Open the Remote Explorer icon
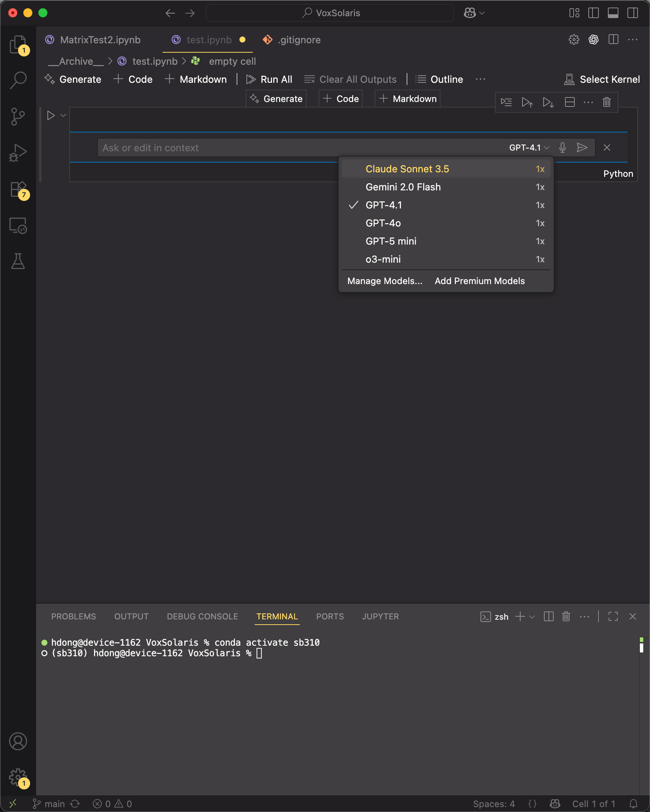650x812 pixels. pos(18,226)
